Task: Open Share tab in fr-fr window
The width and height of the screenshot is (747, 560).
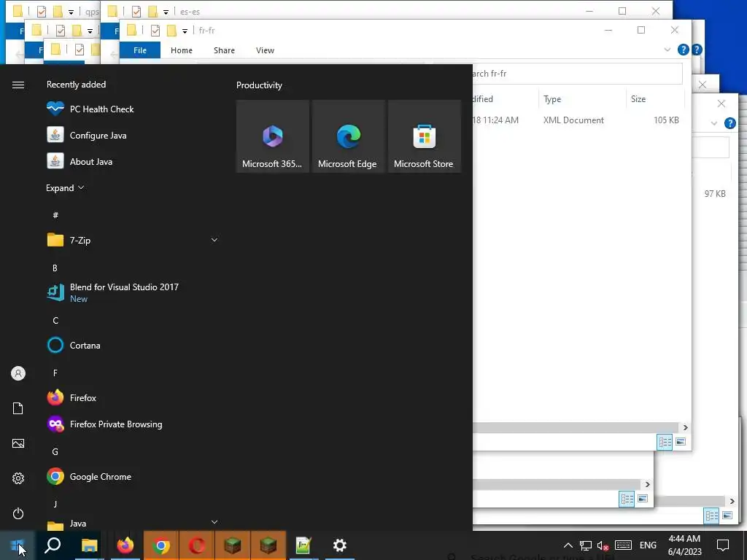Action: coord(225,50)
